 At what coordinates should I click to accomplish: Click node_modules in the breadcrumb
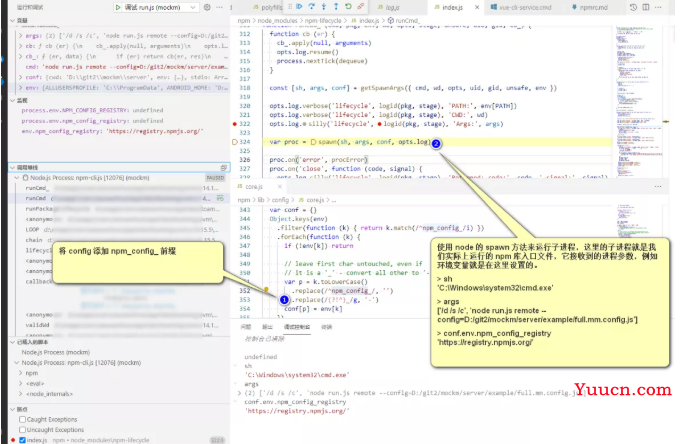(277, 20)
